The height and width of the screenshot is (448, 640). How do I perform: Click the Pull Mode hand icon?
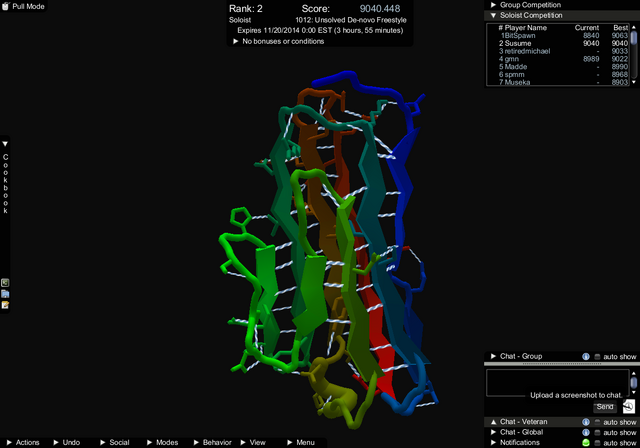(x=5, y=6)
